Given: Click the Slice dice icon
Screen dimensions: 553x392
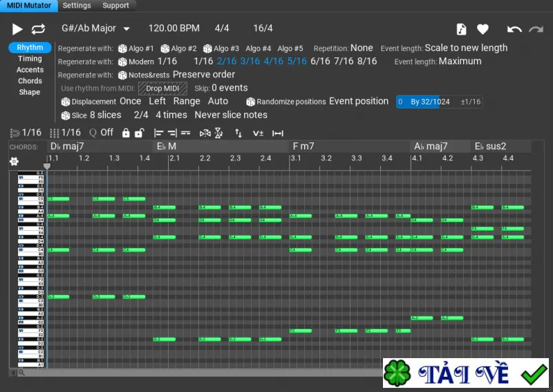Looking at the screenshot, I should coord(66,115).
